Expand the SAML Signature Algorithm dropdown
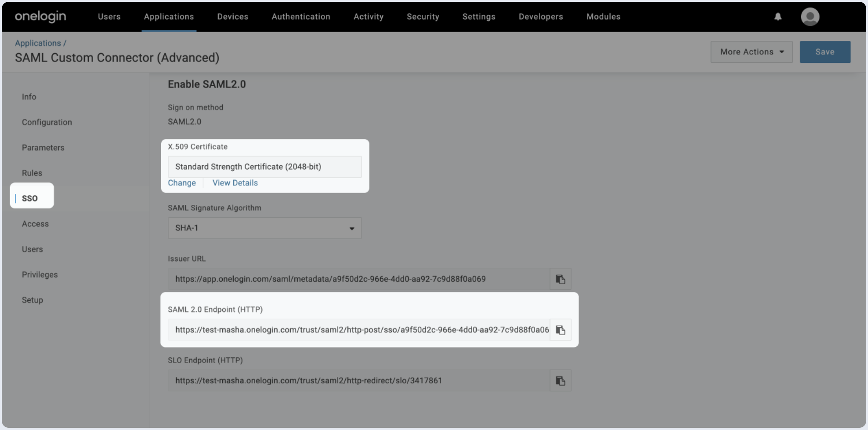This screenshot has height=430, width=868. 264,228
